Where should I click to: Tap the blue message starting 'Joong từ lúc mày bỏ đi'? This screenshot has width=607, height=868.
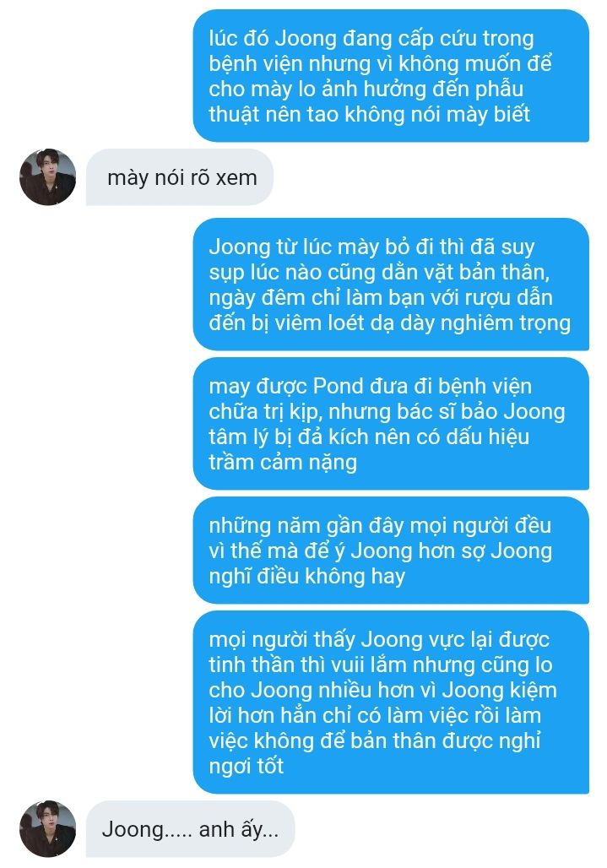click(x=391, y=284)
